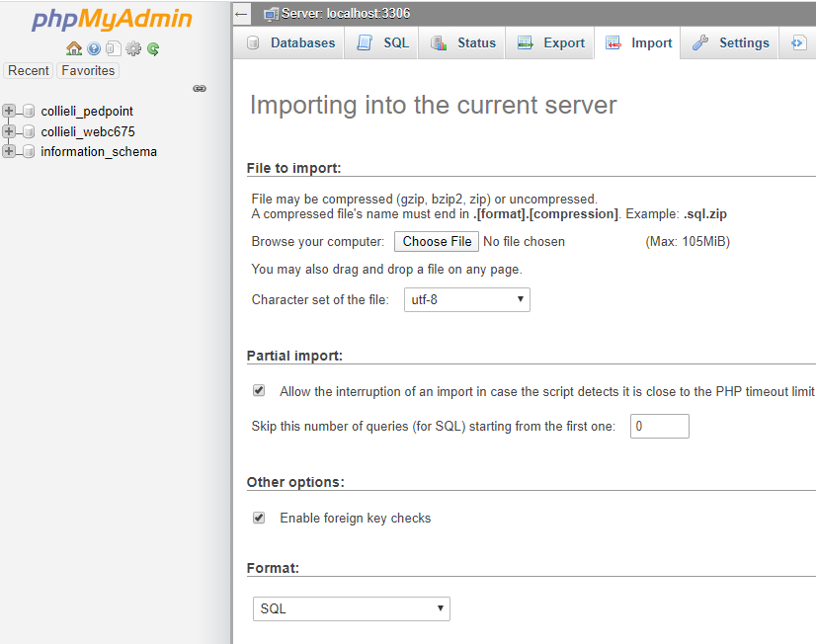Screen dimensions: 816x644
Task: Open the Format SQL dropdown
Action: (352, 608)
